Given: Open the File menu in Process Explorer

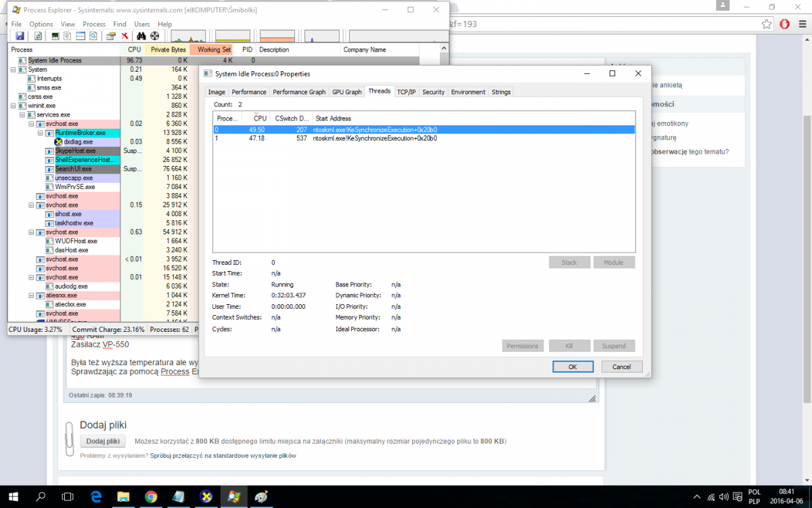Looking at the screenshot, I should coord(16,24).
